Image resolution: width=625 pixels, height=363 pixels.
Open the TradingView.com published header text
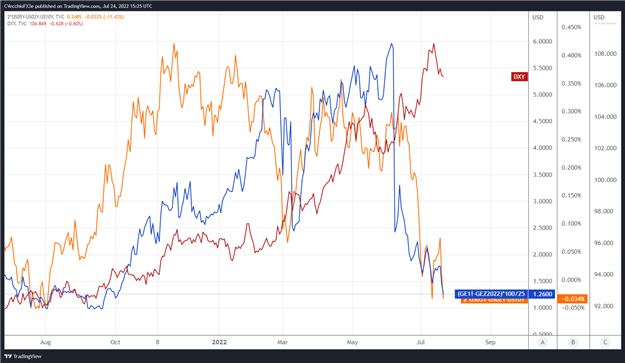pyautogui.click(x=78, y=6)
